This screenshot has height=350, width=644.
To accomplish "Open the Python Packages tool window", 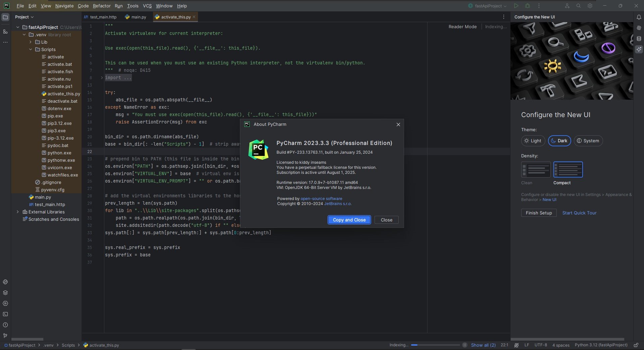I will 5,293.
